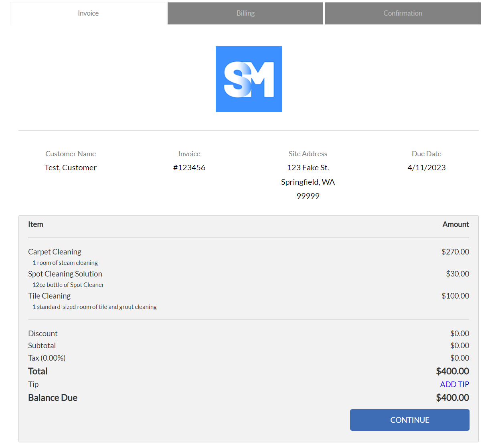Open the Billing tab
Viewport: 496px width, 448px height.
(x=245, y=13)
